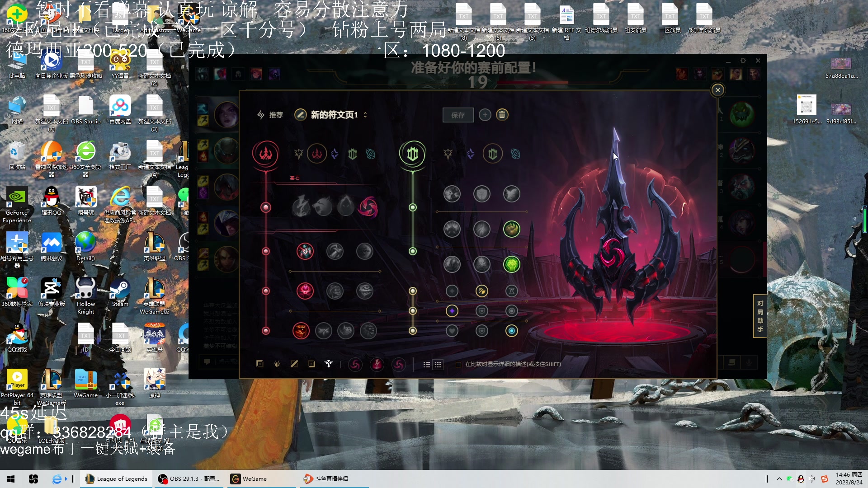The image size is (868, 488).
Task: Choose the Shield Bash rune
Action: [512, 194]
